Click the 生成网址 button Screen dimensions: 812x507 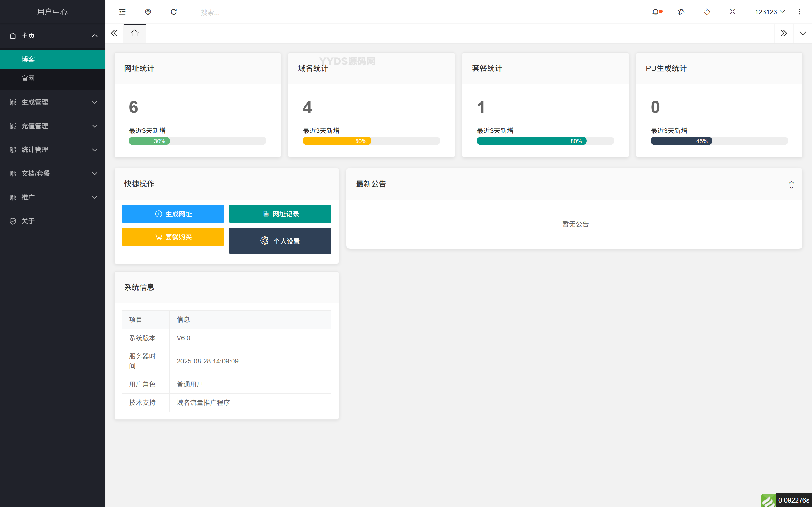173,214
